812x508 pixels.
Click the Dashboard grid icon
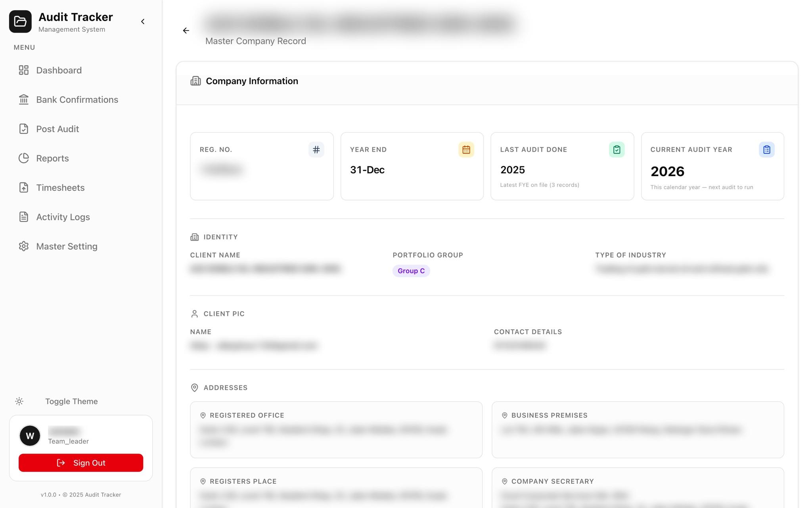24,70
